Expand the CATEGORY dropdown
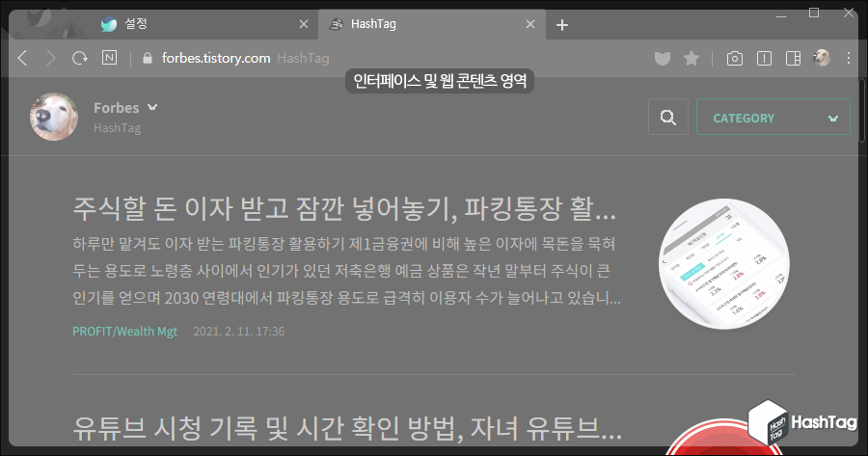Screen dimensions: 868x456 [773, 117]
